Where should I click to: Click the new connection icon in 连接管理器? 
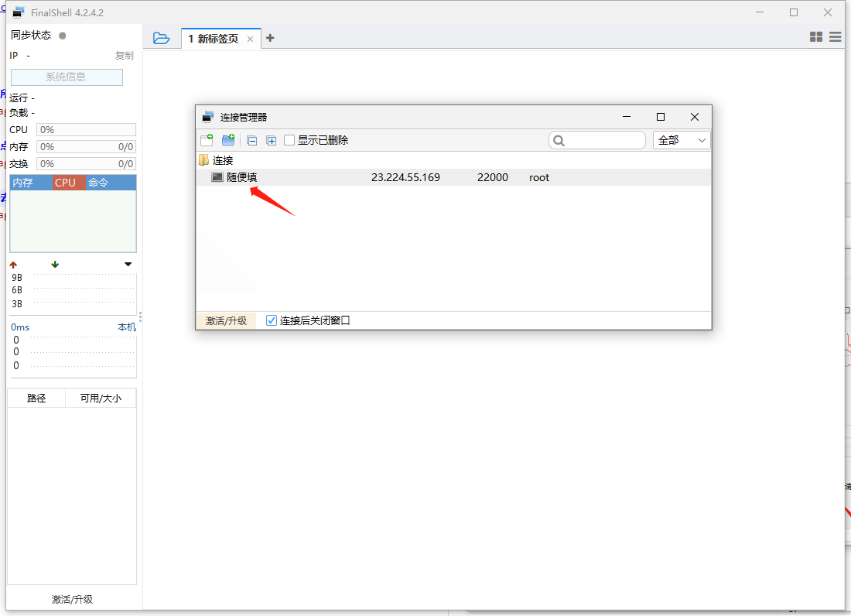(207, 140)
